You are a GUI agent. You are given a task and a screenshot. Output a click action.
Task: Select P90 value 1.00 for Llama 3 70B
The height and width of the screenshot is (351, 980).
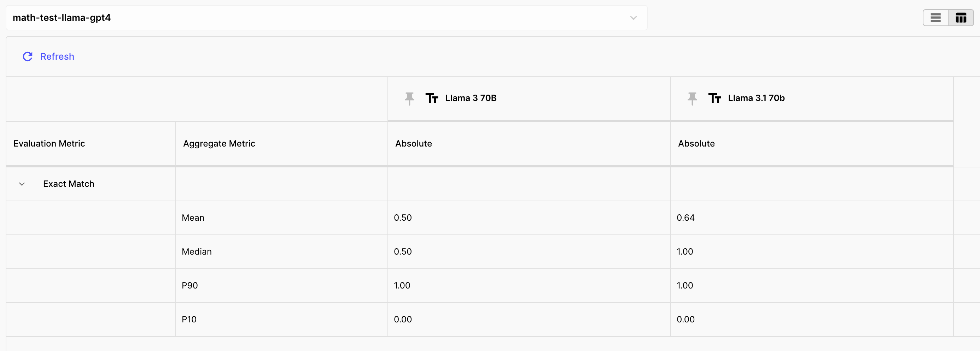(402, 286)
